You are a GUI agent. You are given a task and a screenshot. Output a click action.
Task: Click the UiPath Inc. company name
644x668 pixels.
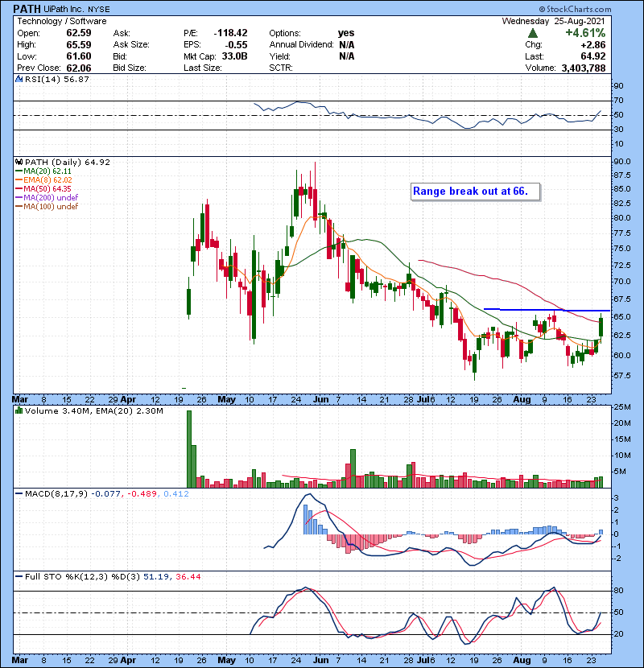[64, 10]
